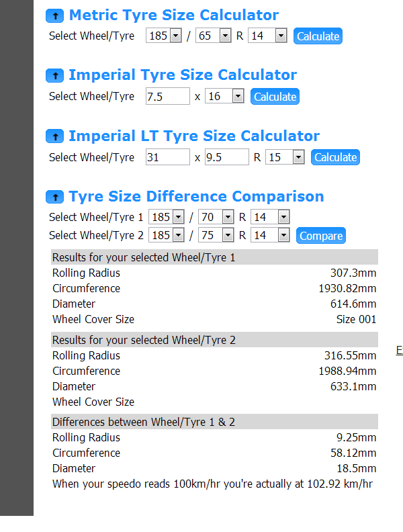The width and height of the screenshot is (403, 532).
Task: Click up-arrow icon beside Tyre Size Difference Comparison
Action: pyautogui.click(x=54, y=197)
